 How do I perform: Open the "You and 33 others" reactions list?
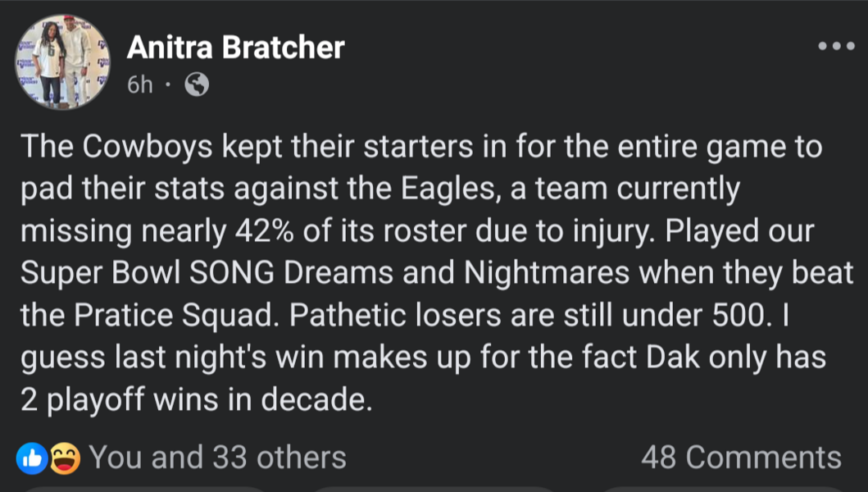click(217, 458)
